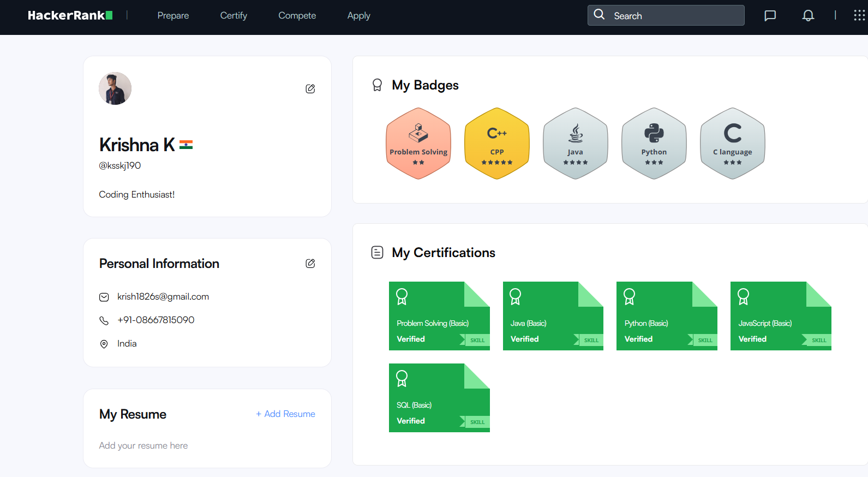Click the My Badges heading

425,85
